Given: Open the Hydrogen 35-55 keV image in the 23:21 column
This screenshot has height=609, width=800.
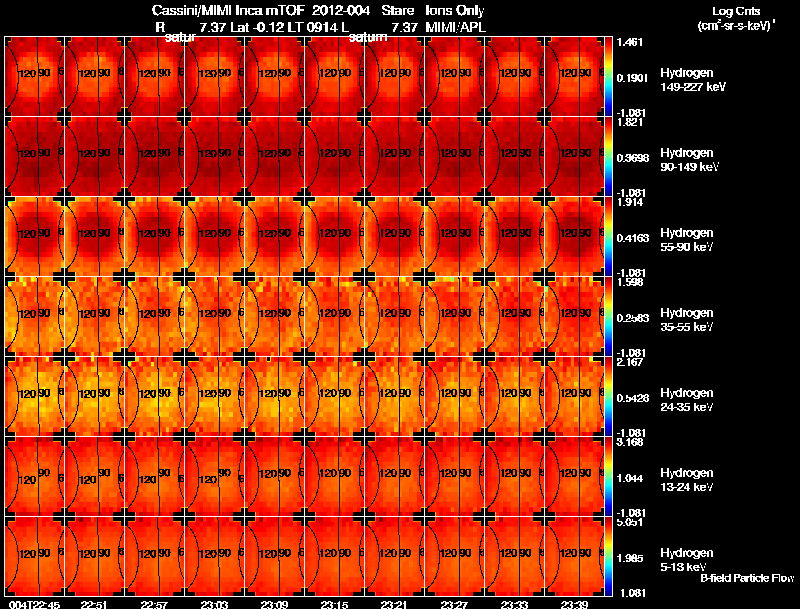Looking at the screenshot, I should coord(394,317).
